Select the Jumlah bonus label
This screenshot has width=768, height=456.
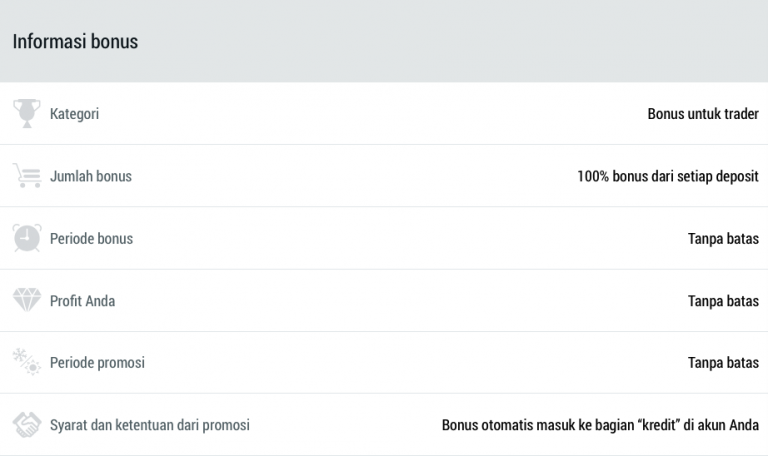point(90,176)
